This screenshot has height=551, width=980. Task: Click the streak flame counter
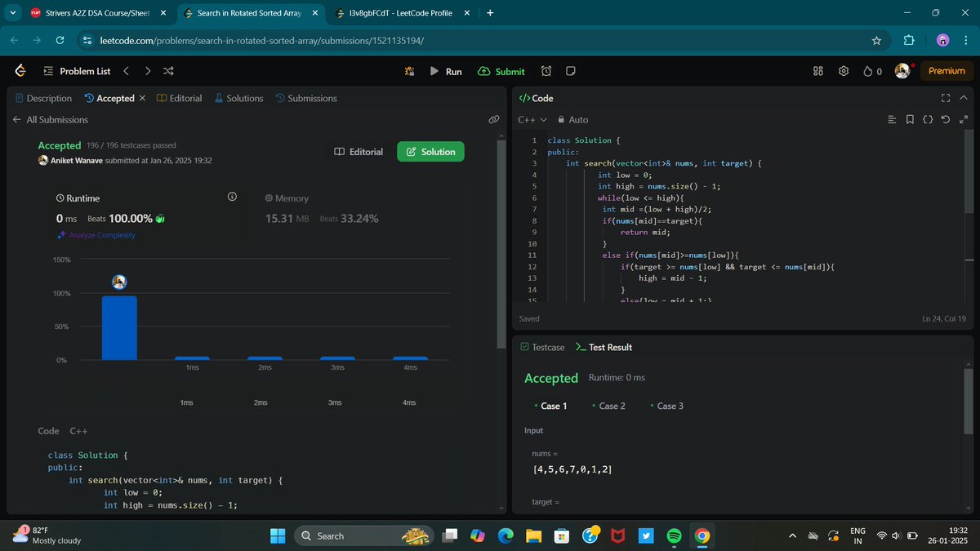[x=873, y=71]
